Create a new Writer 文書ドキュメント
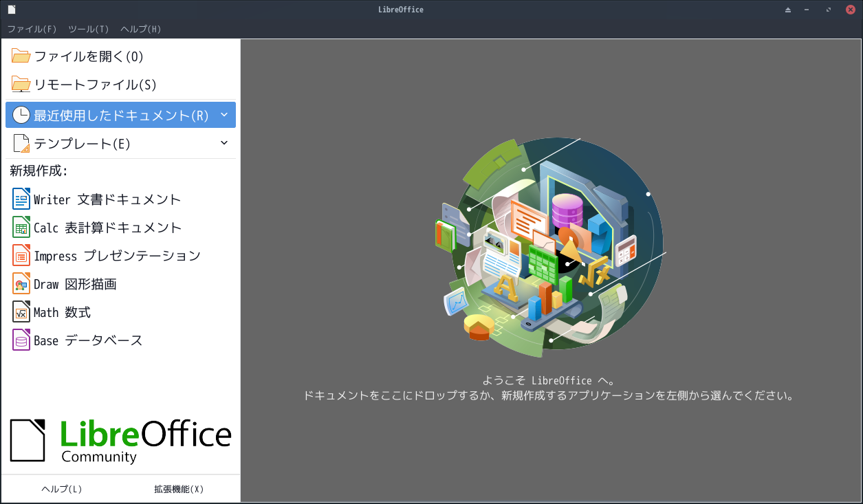 [x=120, y=199]
